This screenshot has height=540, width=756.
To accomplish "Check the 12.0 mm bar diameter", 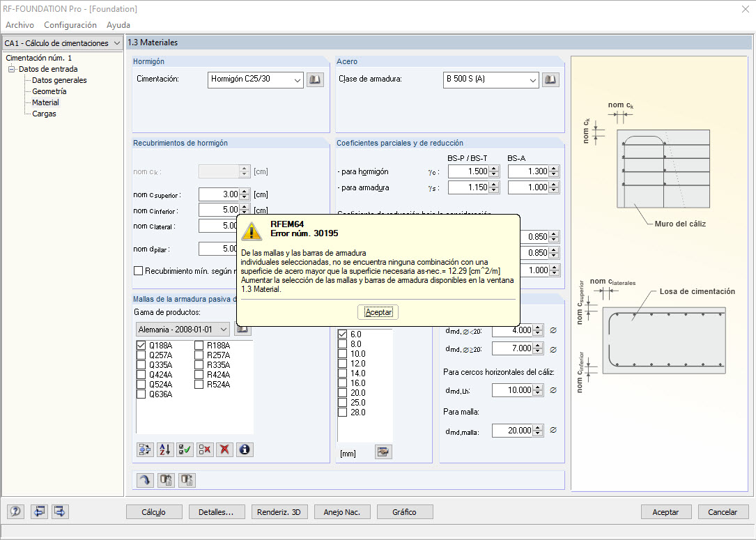I will [x=342, y=364].
